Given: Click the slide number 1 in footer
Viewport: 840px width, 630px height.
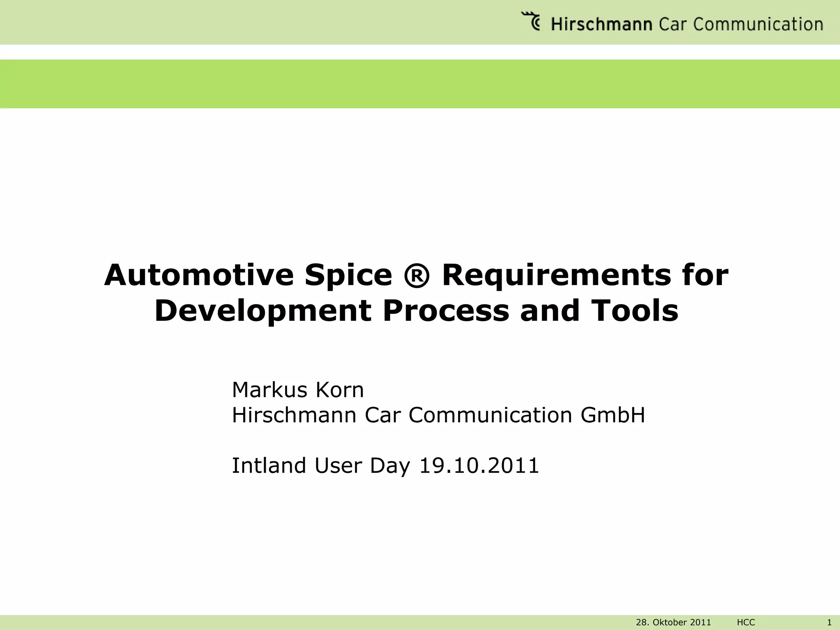Looking at the screenshot, I should coord(829,623).
